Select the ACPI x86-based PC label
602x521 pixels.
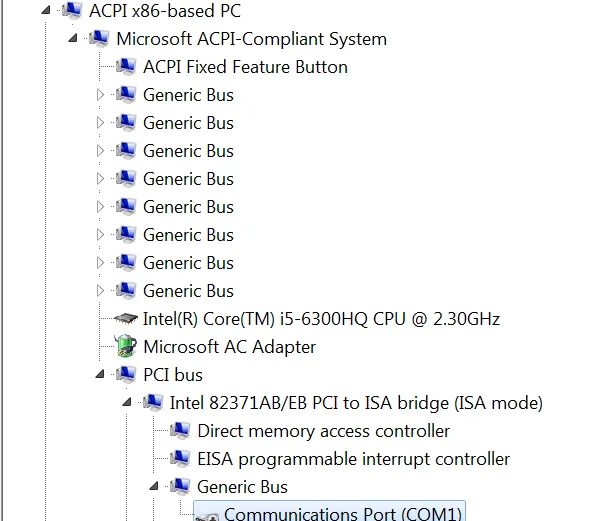[165, 11]
